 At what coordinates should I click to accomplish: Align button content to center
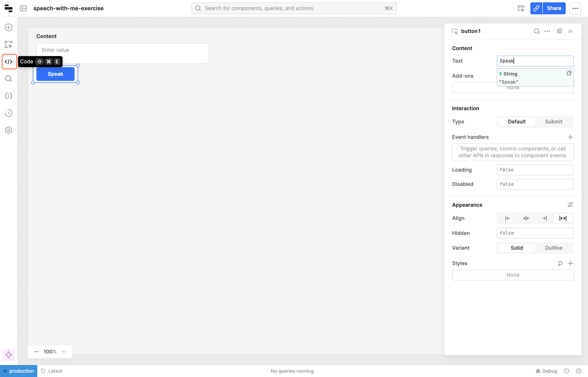pos(526,218)
